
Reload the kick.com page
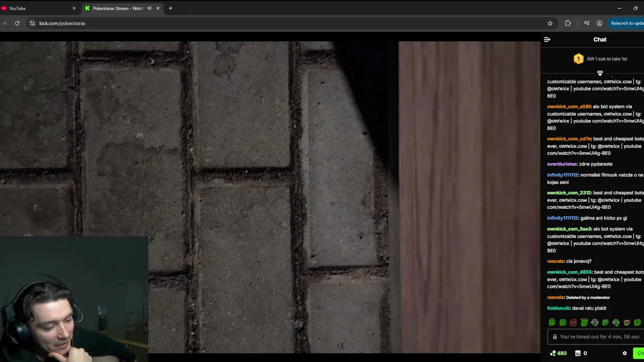coord(17,23)
